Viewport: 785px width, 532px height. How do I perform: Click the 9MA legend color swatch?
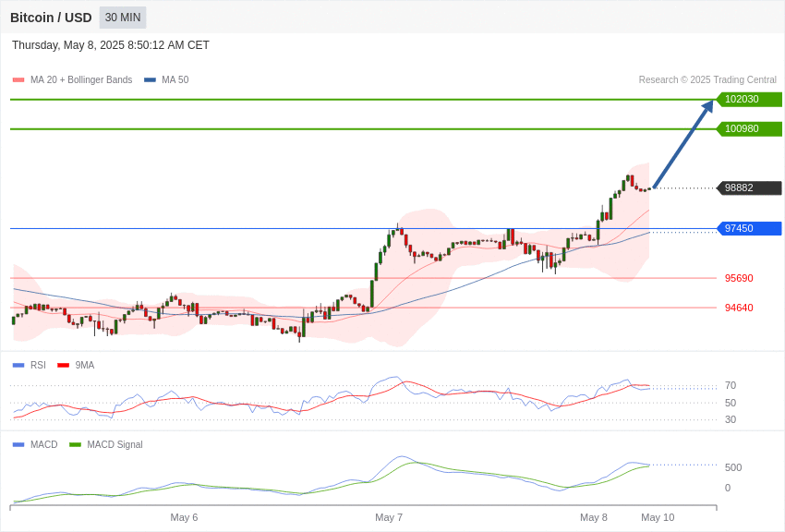pyautogui.click(x=64, y=366)
